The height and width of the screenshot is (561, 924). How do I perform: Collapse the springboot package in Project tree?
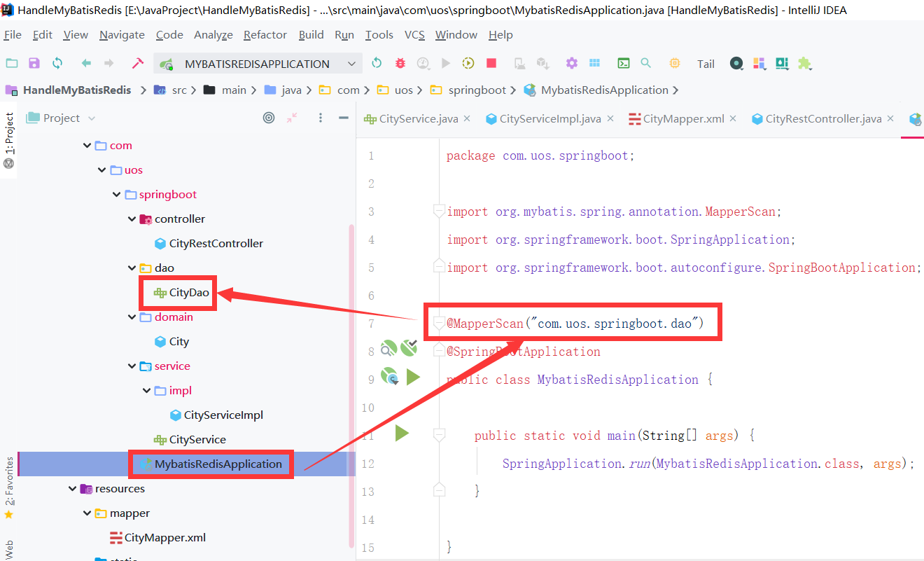[x=116, y=194]
